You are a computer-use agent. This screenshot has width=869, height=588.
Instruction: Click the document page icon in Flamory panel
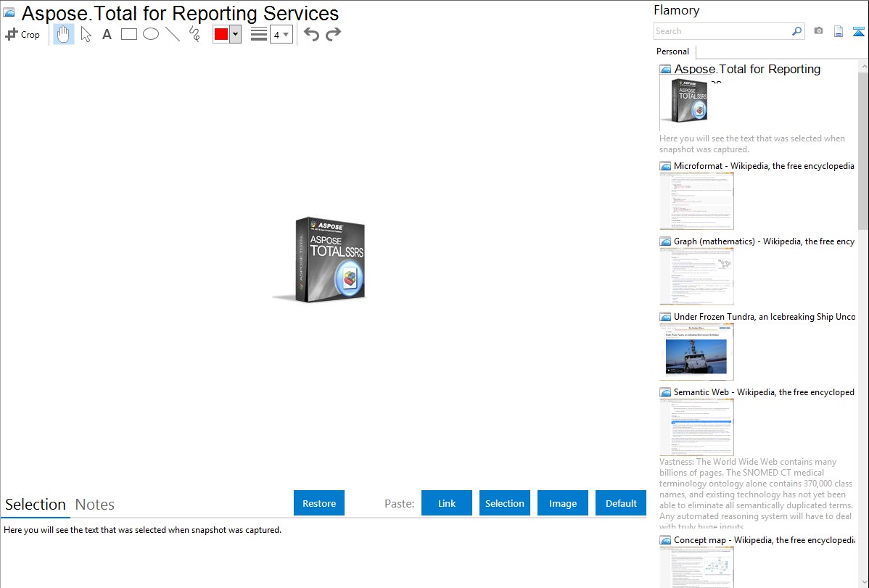839,31
